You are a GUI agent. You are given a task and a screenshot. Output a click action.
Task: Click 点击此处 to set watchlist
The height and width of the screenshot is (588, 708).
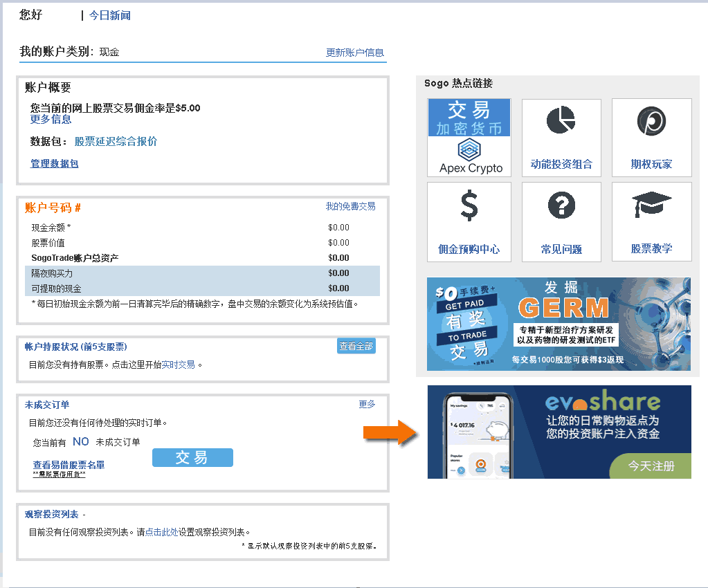coord(161,532)
